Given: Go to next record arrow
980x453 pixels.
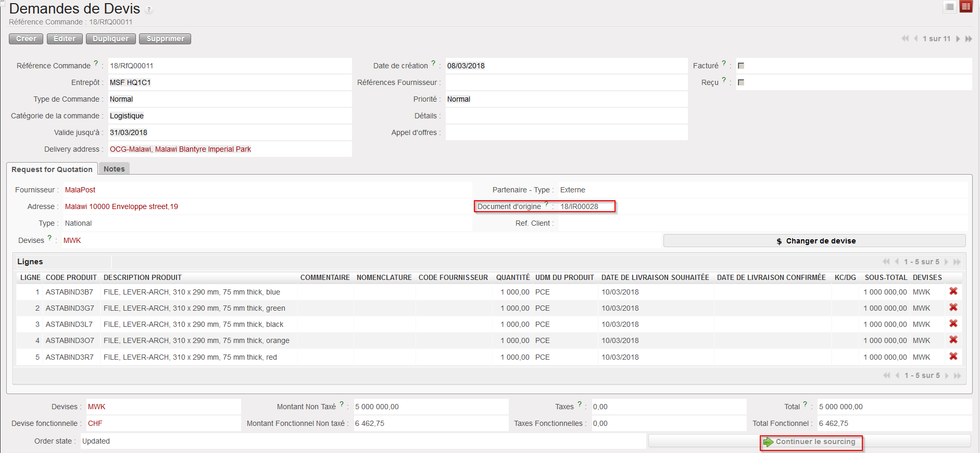Looking at the screenshot, I should point(958,39).
